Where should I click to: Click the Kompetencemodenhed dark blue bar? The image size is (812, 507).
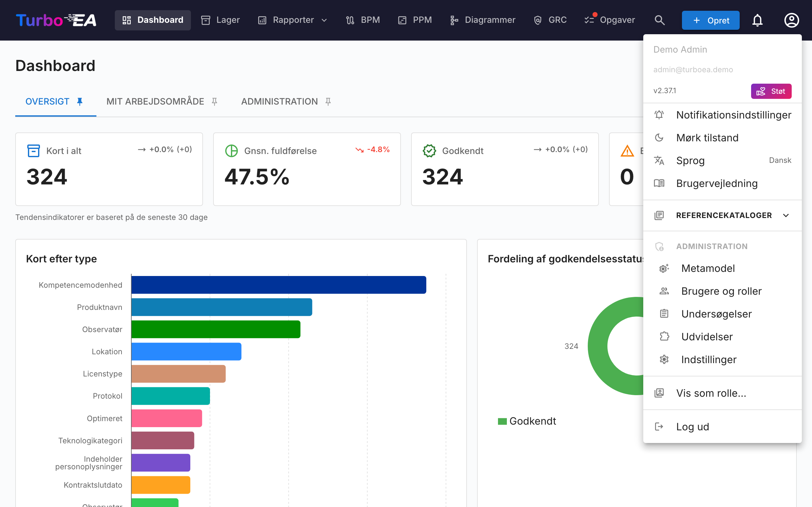tap(278, 285)
